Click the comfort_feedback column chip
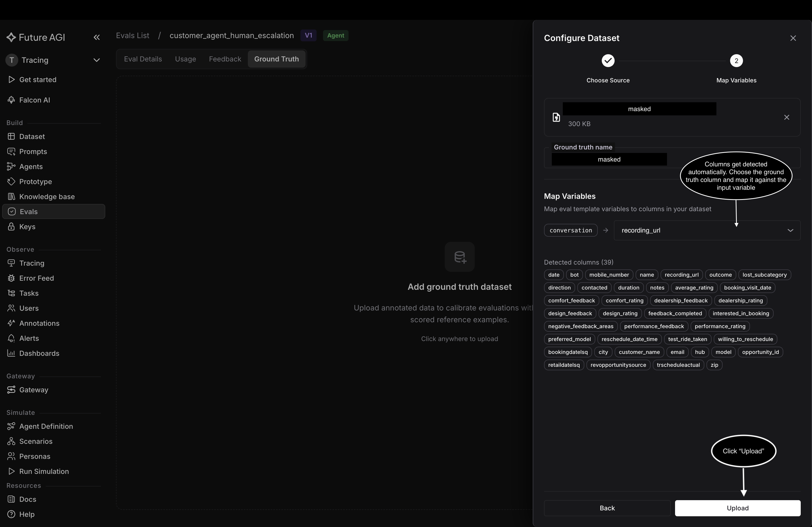The height and width of the screenshot is (527, 812). point(571,301)
